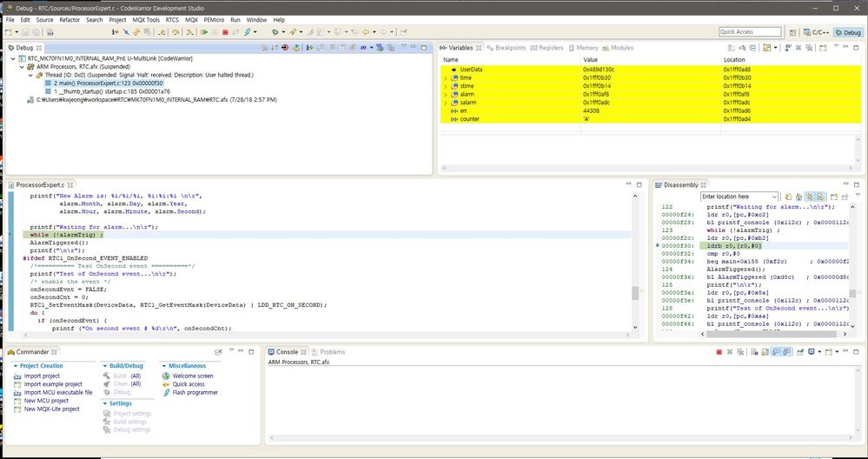
Task: Collapse the Project Creation section in Commander
Action: (16, 366)
